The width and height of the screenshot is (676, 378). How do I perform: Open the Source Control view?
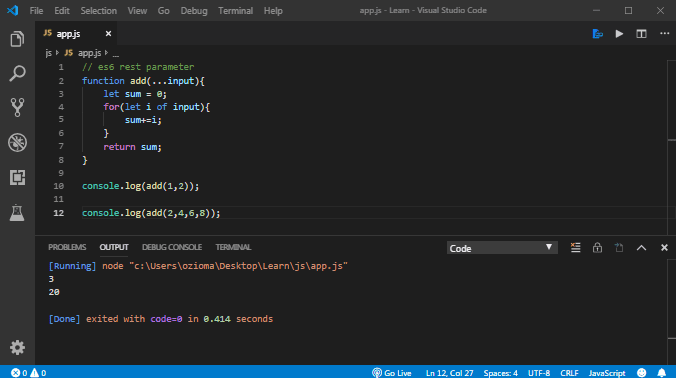(x=17, y=107)
